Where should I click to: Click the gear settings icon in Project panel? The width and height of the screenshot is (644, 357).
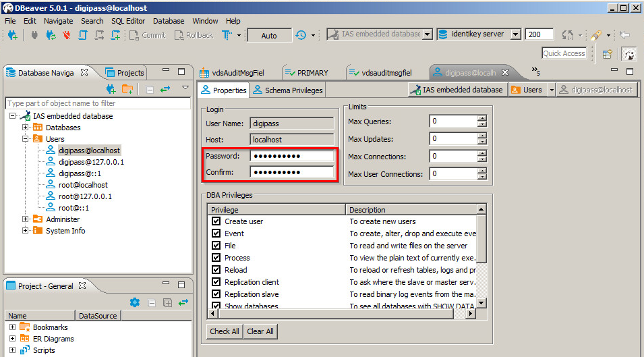[x=135, y=302]
